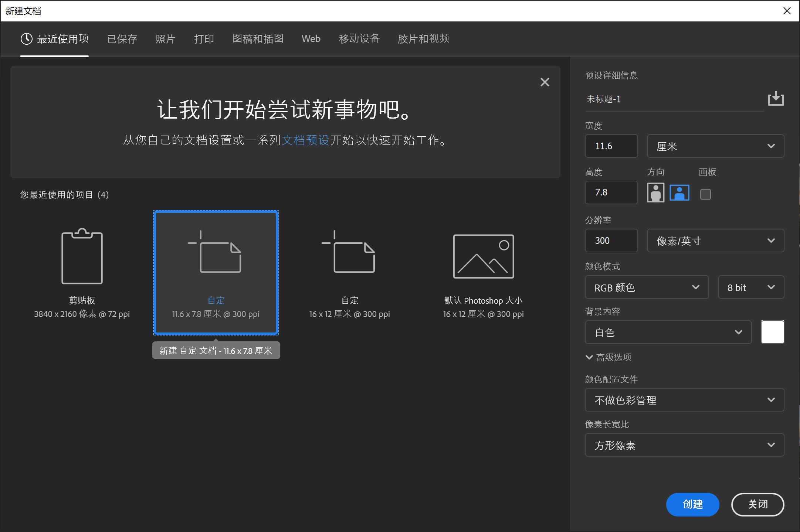Close the 新建文档 dialog window
Screen dimensions: 800x532
coord(787,11)
